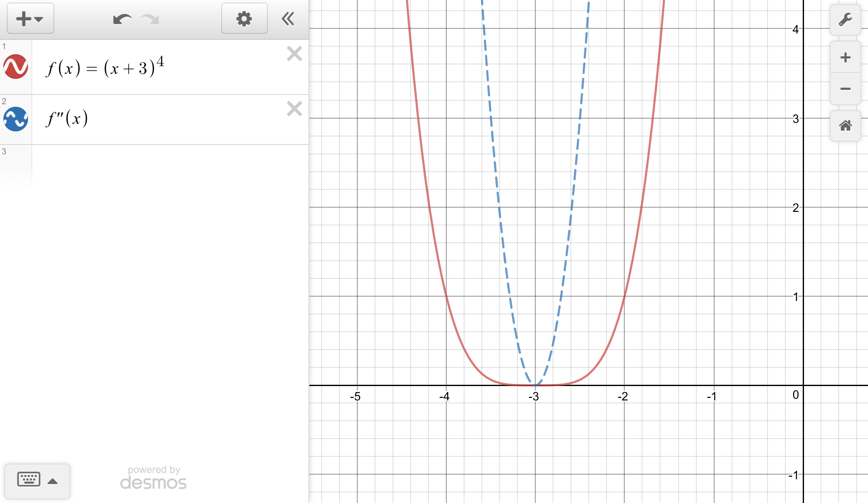Hide the blue dashed f''(x) curve

tap(16, 119)
